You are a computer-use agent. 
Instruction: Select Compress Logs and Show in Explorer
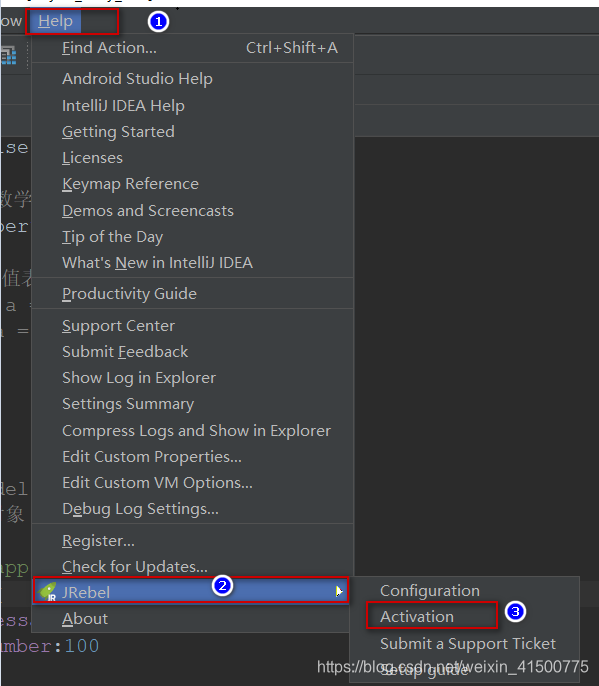point(193,430)
